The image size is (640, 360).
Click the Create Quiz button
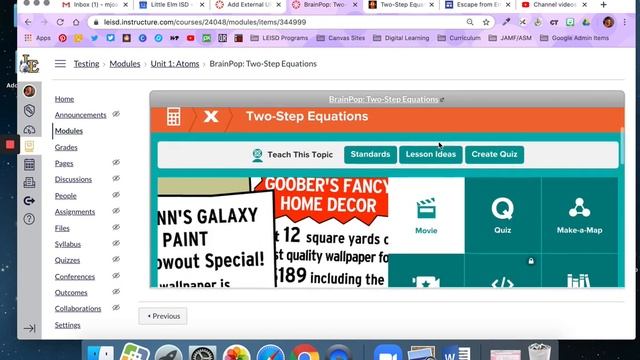(494, 155)
